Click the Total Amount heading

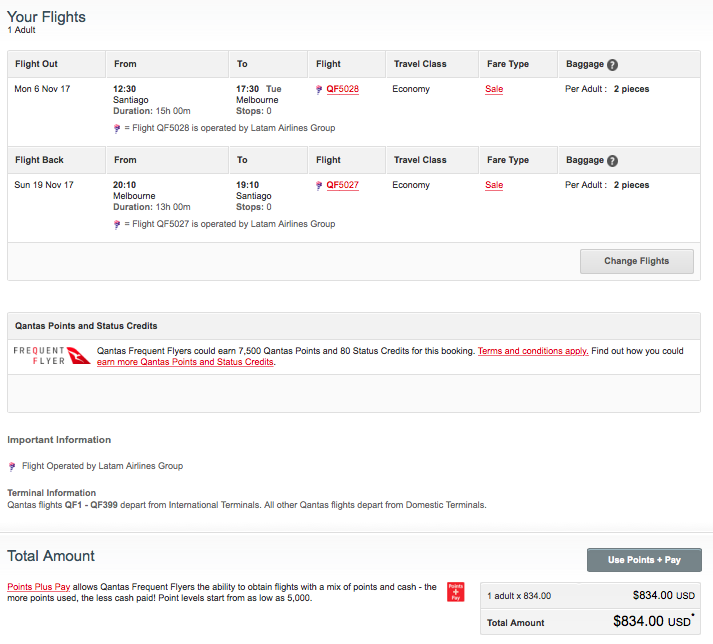point(51,556)
